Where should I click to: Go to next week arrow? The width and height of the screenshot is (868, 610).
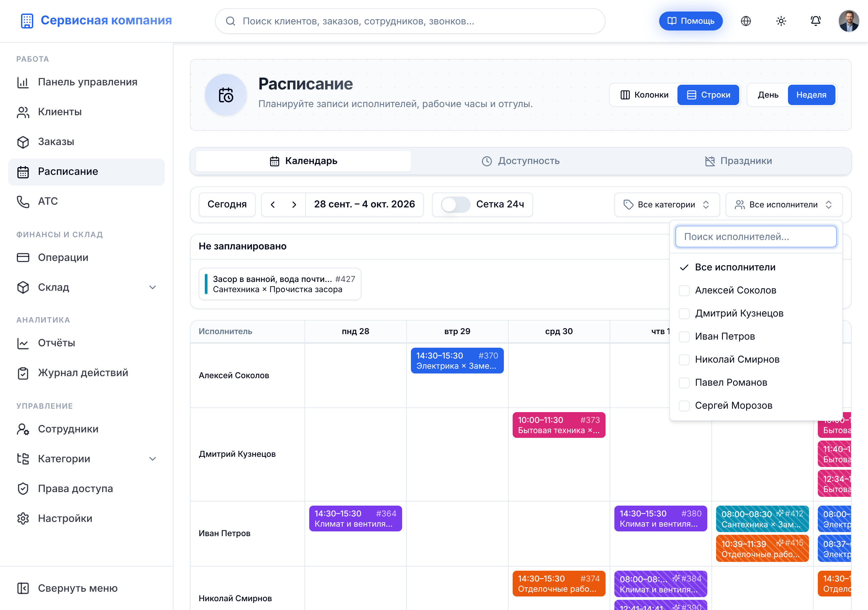(294, 204)
